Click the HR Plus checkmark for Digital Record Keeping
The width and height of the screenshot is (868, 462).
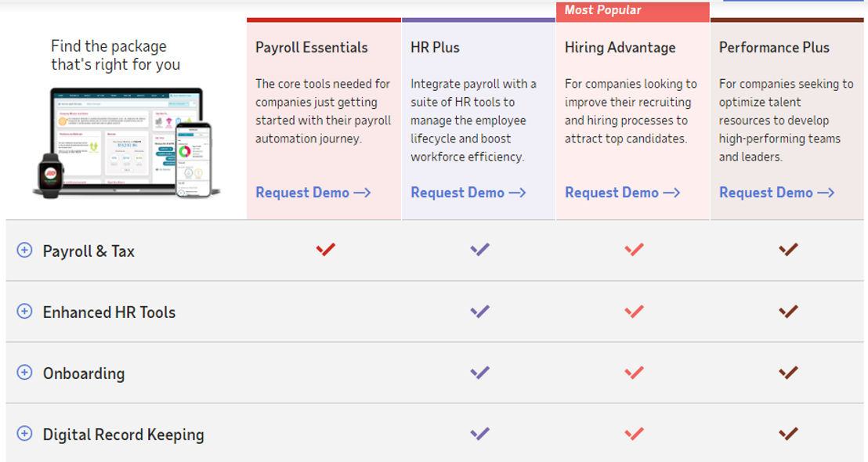tap(480, 433)
